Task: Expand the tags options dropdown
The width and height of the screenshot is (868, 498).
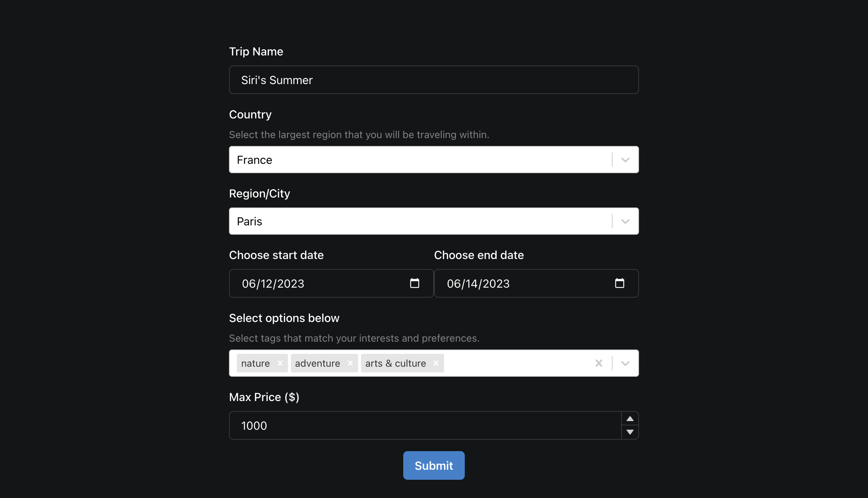Action: click(625, 363)
